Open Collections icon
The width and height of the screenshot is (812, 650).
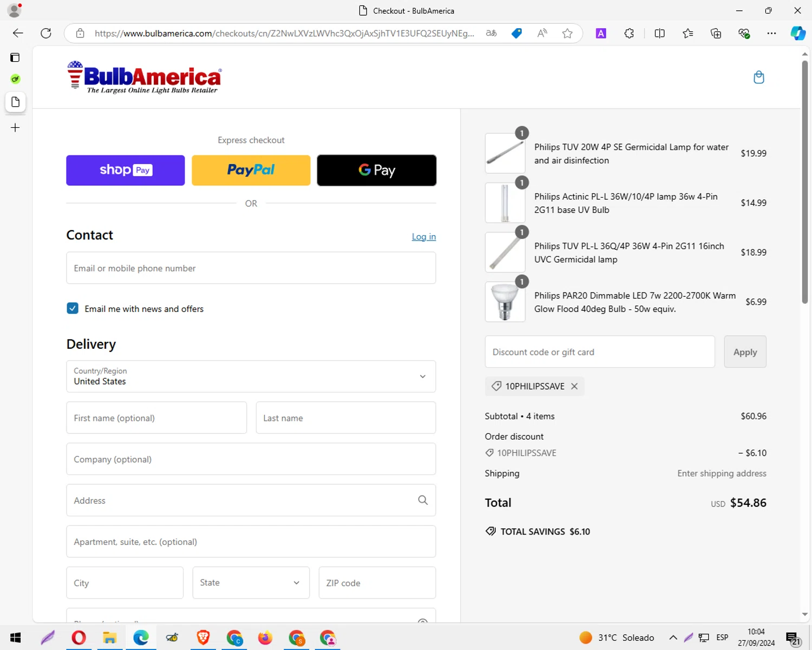716,33
